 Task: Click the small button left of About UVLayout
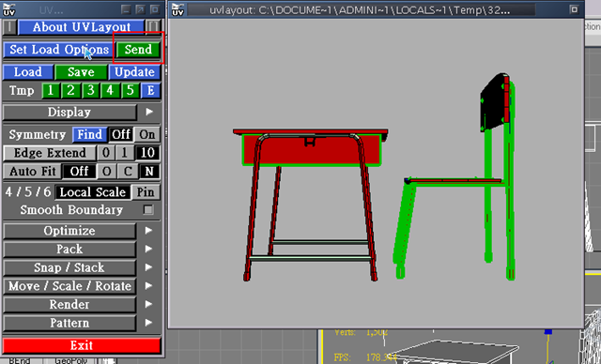[9, 27]
